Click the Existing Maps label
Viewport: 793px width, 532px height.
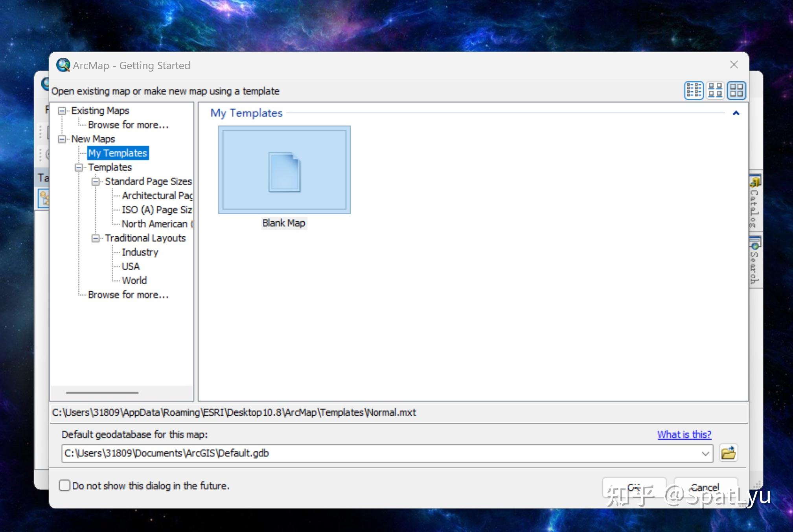coord(100,111)
